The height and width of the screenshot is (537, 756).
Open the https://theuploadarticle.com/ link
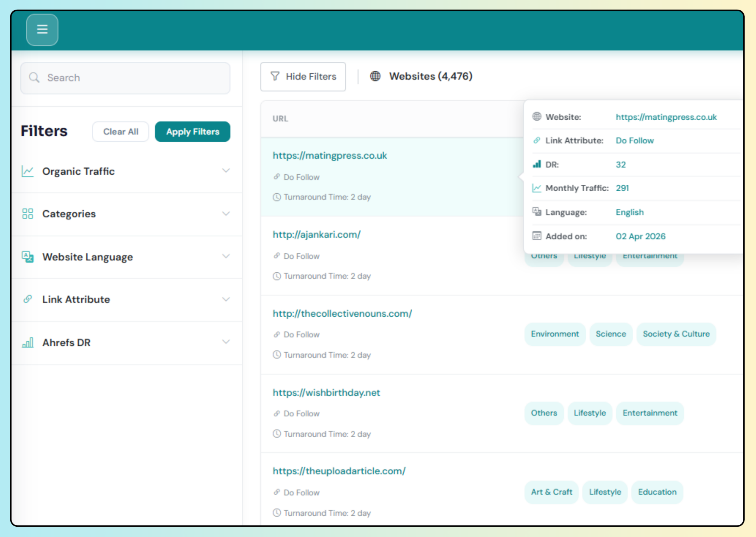(339, 471)
